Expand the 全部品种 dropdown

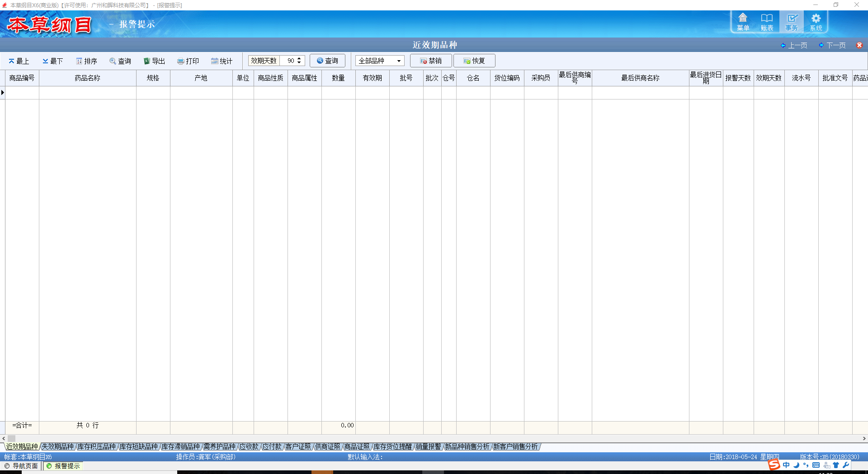[399, 61]
